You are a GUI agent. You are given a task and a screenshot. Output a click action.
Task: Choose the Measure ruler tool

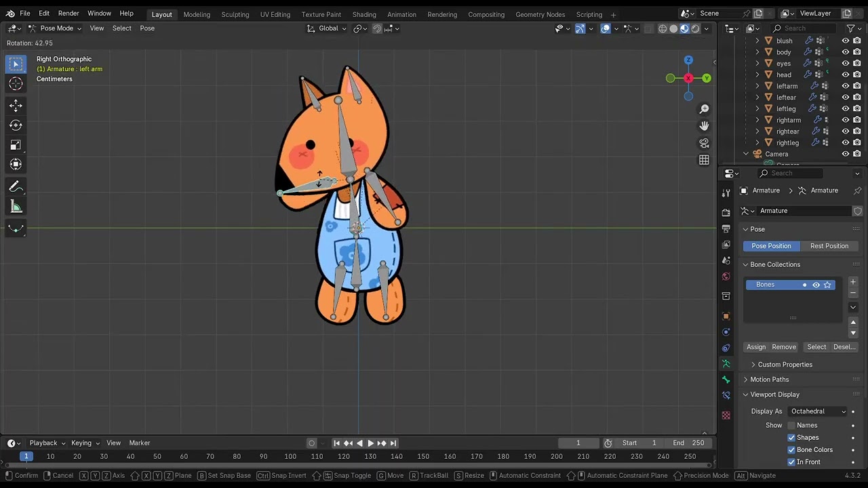[16, 207]
